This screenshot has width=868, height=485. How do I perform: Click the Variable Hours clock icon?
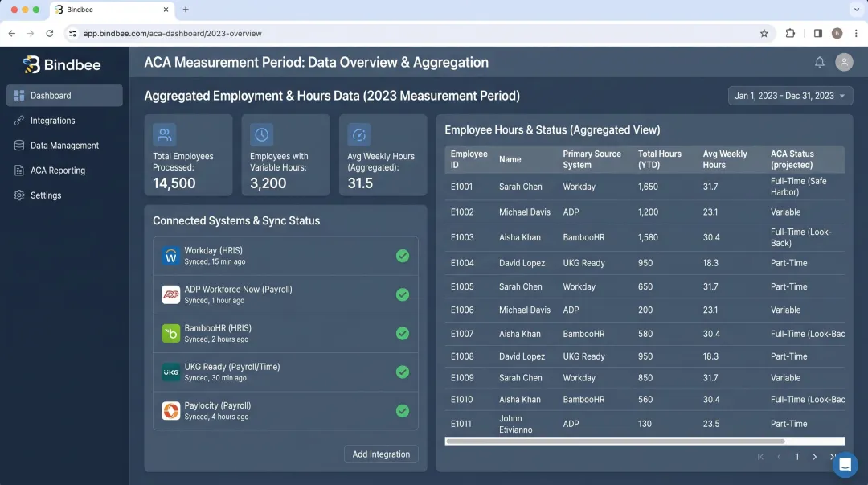tap(261, 134)
